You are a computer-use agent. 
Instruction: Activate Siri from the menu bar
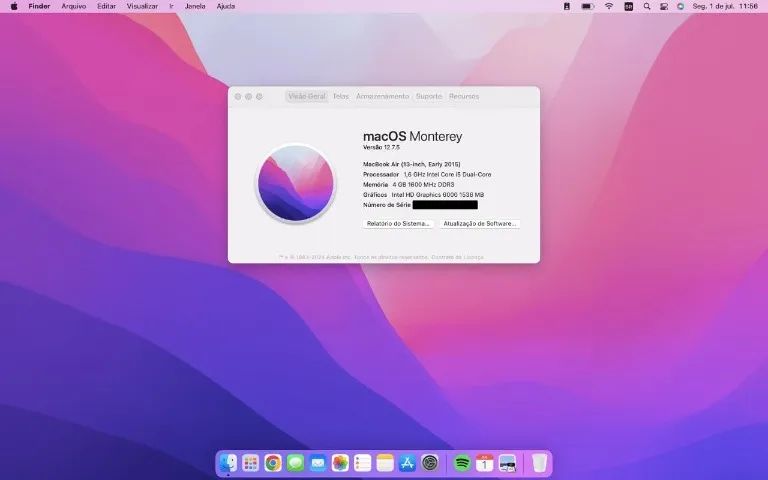[680, 6]
